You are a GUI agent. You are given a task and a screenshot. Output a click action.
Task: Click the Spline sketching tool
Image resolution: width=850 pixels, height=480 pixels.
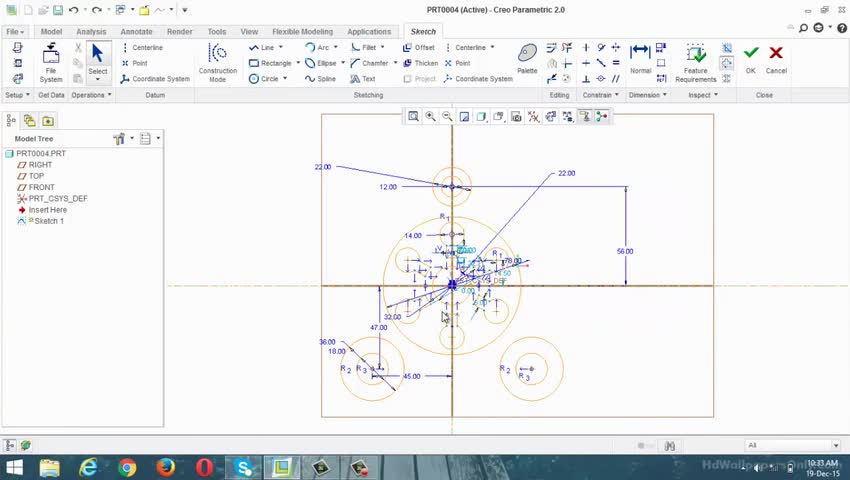point(320,79)
